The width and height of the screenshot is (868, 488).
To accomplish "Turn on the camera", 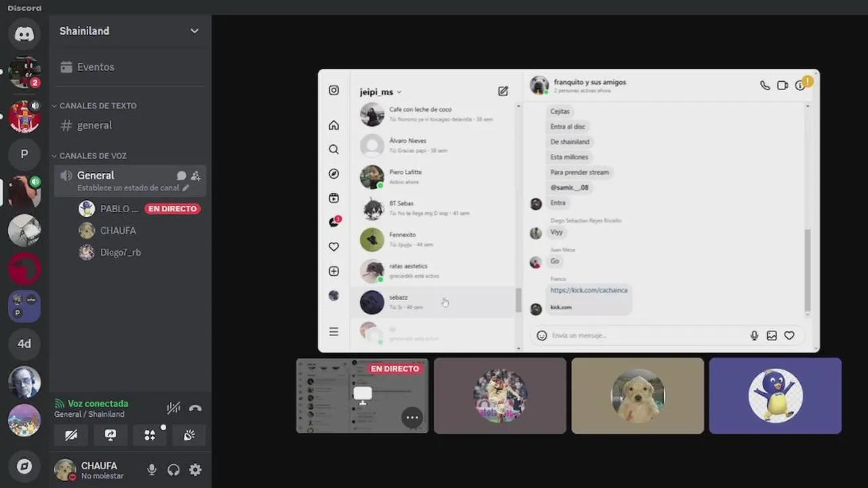I will [x=71, y=435].
